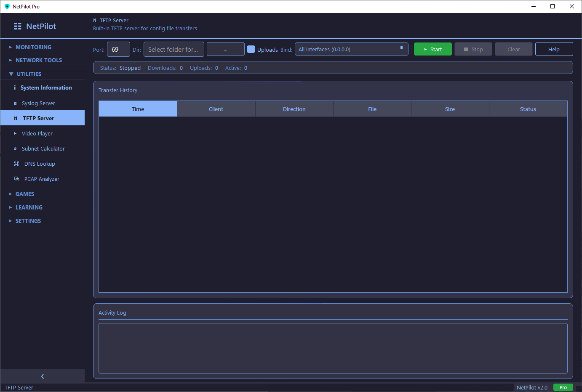Screen dimensions: 582x392
Task: Click the NetPilot logo icon
Action: pyautogui.click(x=17, y=26)
